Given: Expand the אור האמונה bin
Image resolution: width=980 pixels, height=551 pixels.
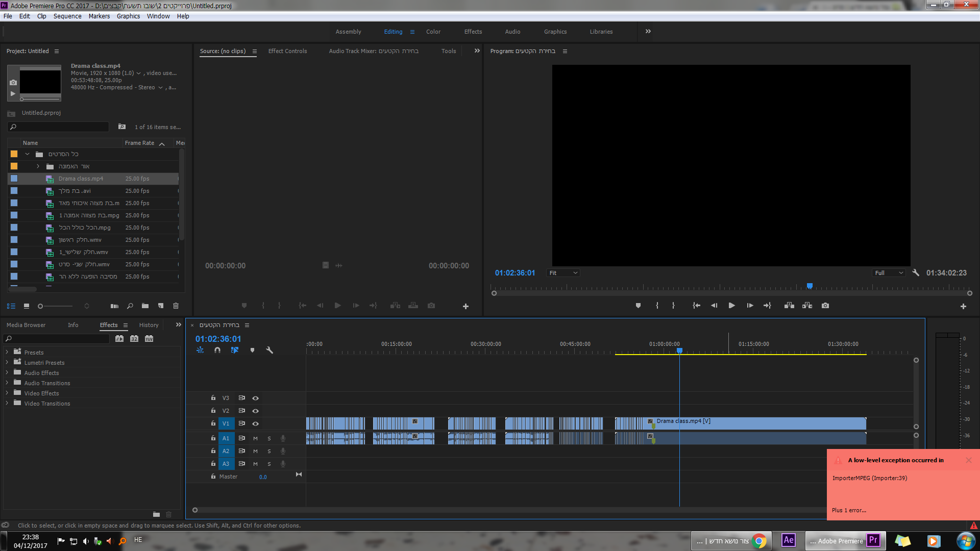Looking at the screenshot, I should (x=38, y=166).
